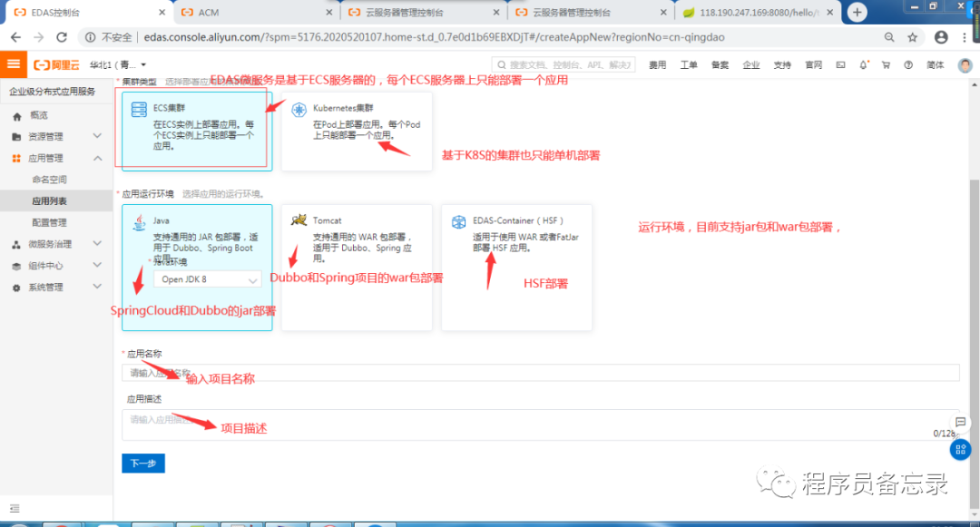Switch language via 简体
The height and width of the screenshot is (527, 980).
pos(935,65)
